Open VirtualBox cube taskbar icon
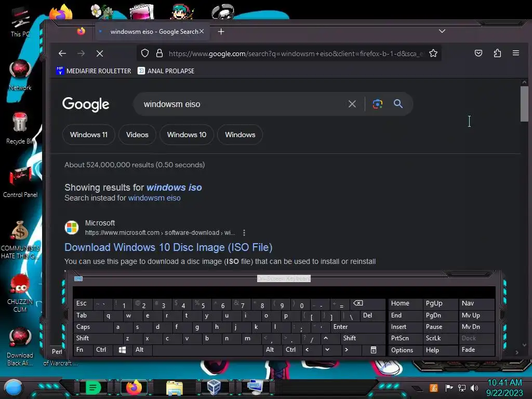Image resolution: width=532 pixels, height=399 pixels. pos(214,387)
